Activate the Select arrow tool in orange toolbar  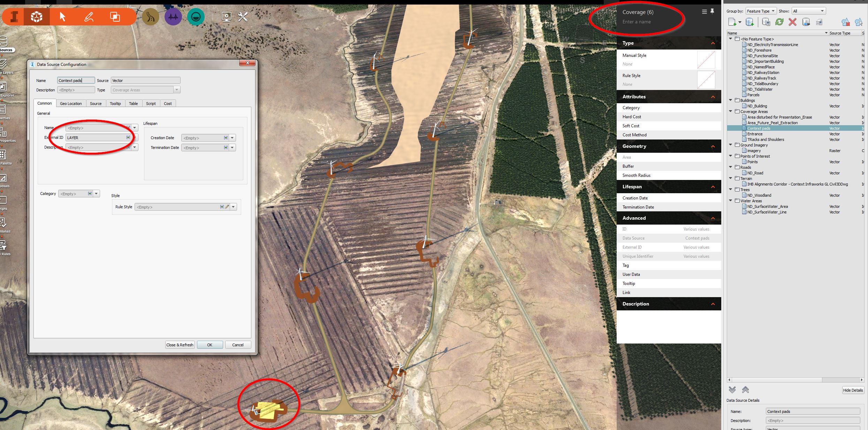click(x=62, y=16)
